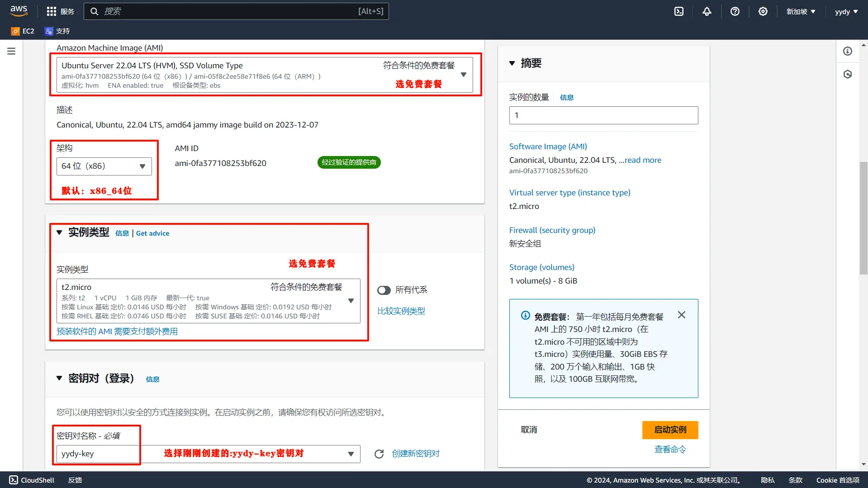
Task: Open the info panel icon on right sidebar
Action: coord(848,51)
